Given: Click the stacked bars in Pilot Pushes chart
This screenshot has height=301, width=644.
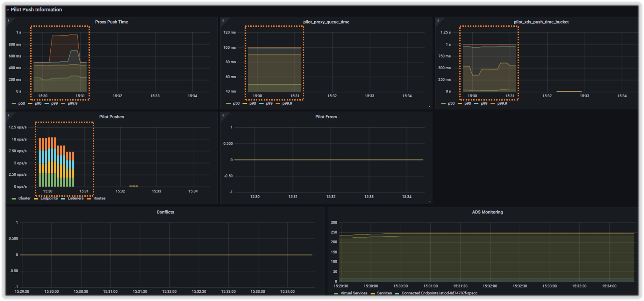Looking at the screenshot, I should (56, 162).
